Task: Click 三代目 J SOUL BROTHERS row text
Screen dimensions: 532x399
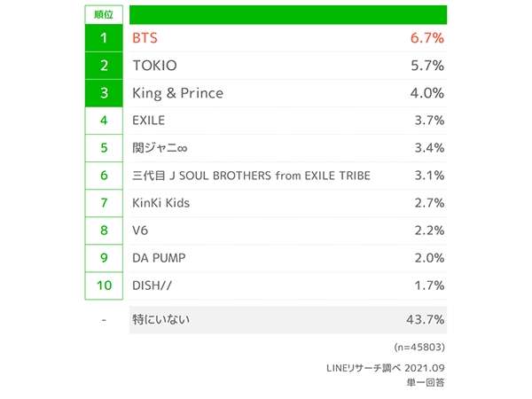Action: (252, 176)
